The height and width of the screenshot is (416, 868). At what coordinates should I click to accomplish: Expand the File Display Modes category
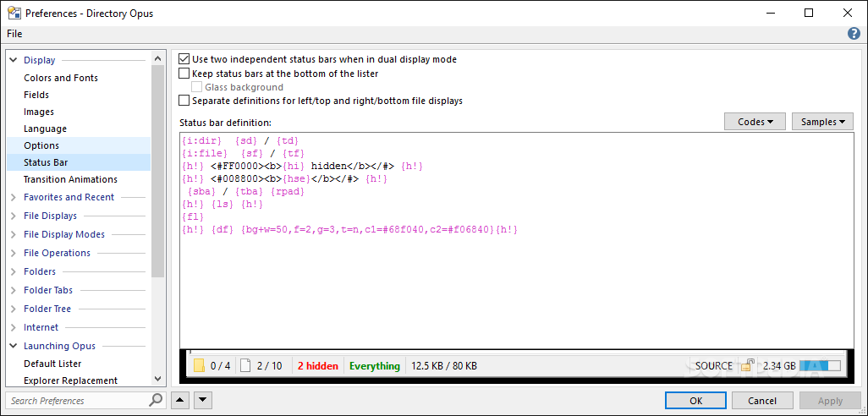(x=14, y=234)
